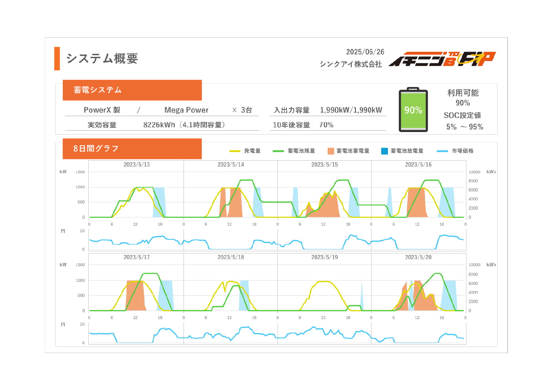Click the orange bar beside システム概要
Viewport: 554px width, 392px height.
[x=57, y=58]
